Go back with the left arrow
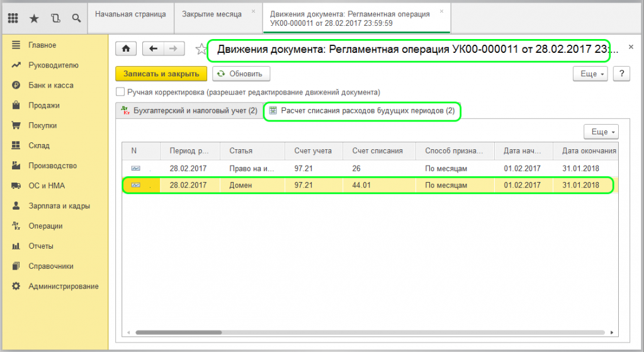Screen dimensions: 644x352 pos(153,49)
